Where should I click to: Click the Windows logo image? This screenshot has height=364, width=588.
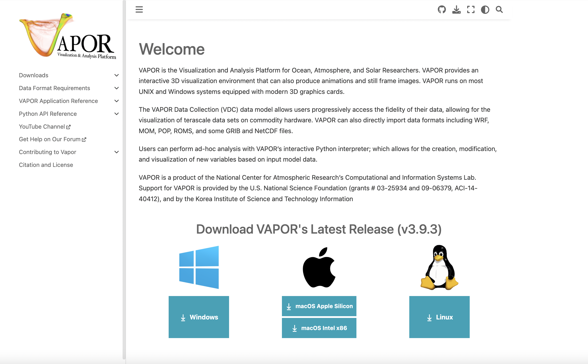(x=199, y=267)
